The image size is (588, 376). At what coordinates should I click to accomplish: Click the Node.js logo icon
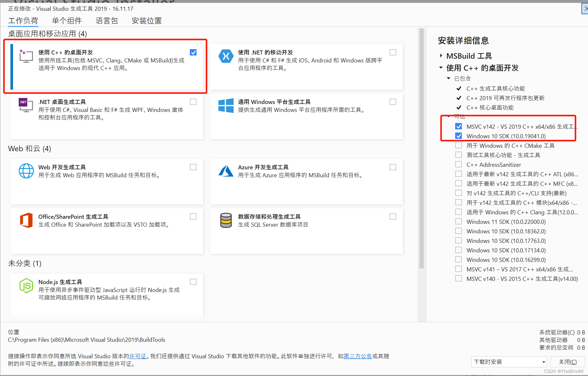click(x=26, y=286)
